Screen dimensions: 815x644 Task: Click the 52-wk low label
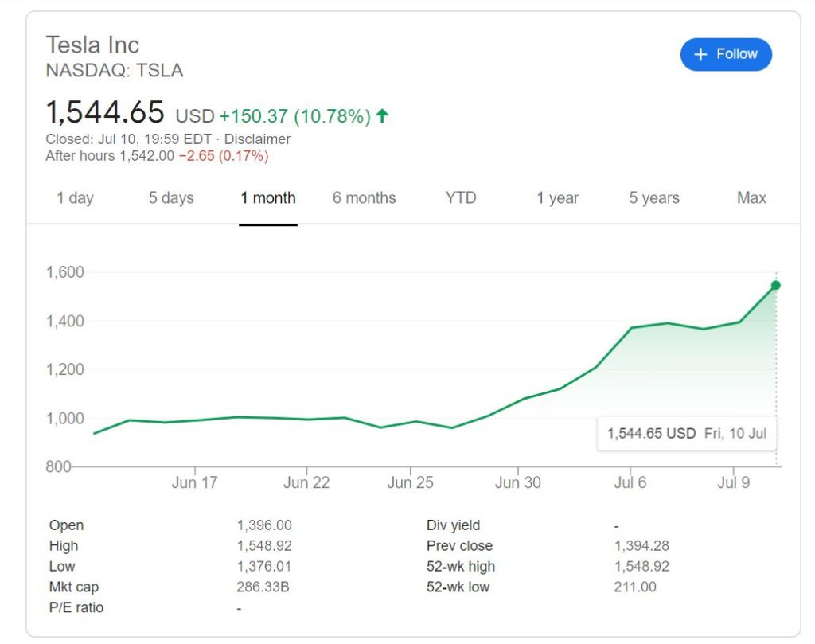tap(458, 587)
